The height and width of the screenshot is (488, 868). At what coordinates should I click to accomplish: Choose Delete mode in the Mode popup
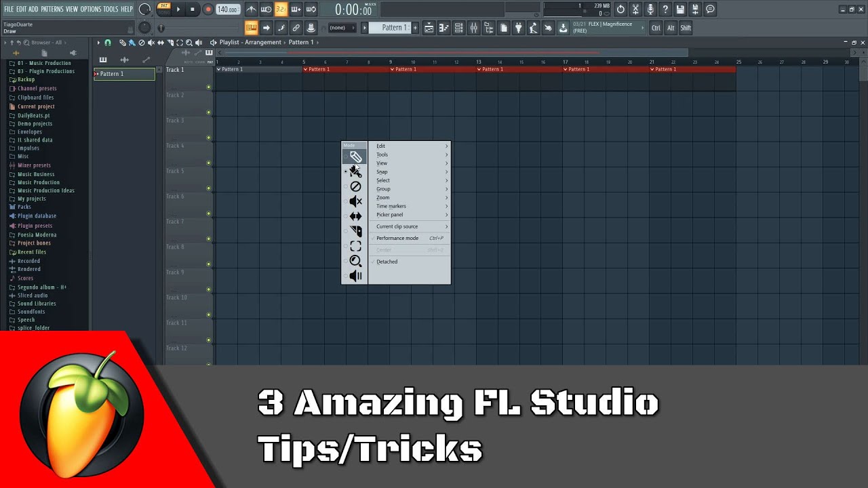[x=355, y=186]
